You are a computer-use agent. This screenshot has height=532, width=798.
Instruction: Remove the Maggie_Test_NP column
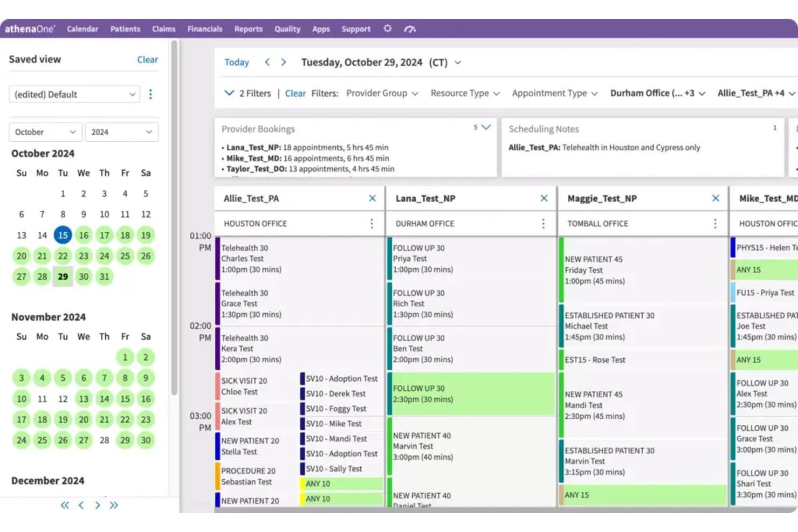(x=716, y=198)
